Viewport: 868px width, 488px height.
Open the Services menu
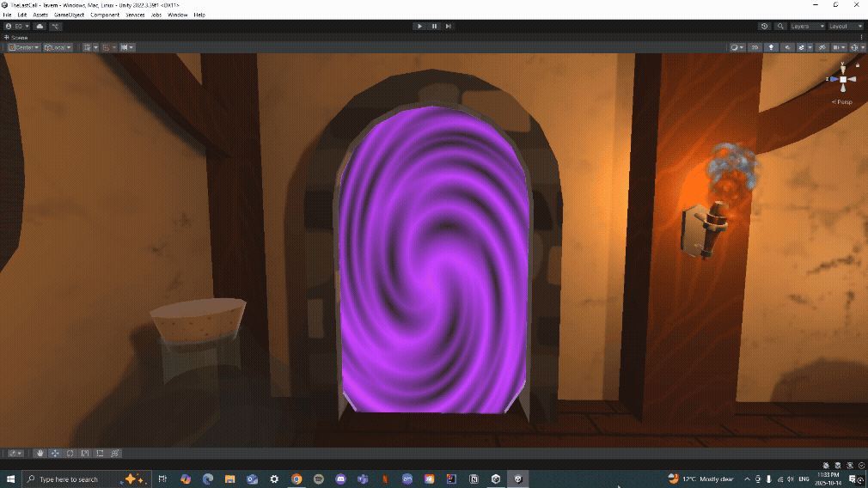135,15
